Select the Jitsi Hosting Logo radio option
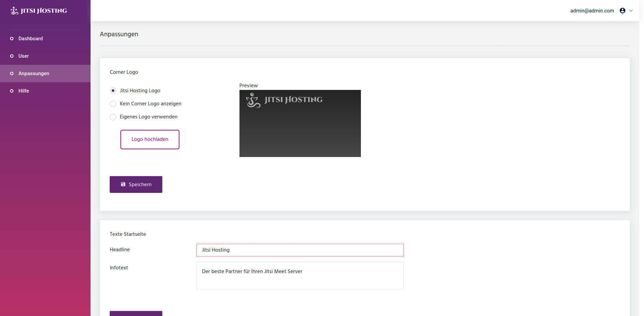 (113, 91)
